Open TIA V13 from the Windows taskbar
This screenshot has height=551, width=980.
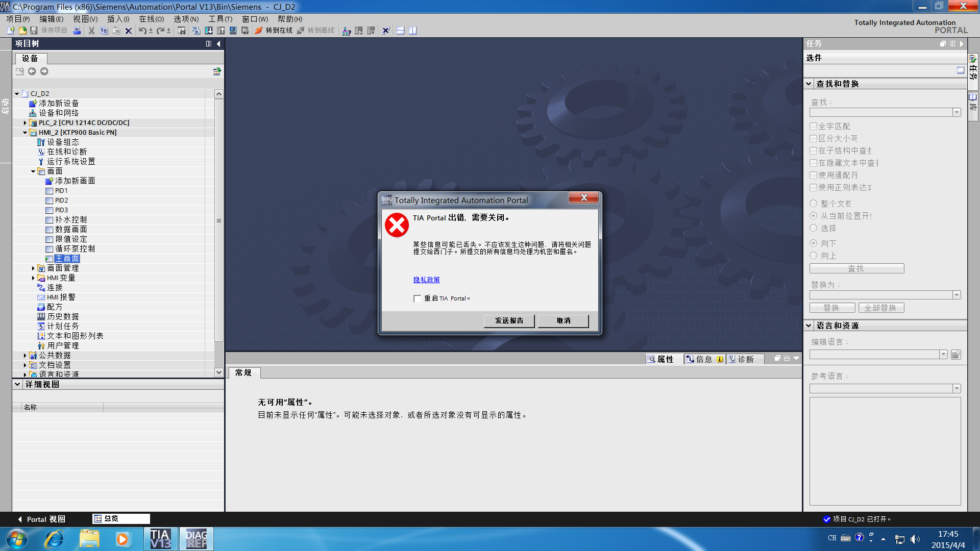click(160, 539)
